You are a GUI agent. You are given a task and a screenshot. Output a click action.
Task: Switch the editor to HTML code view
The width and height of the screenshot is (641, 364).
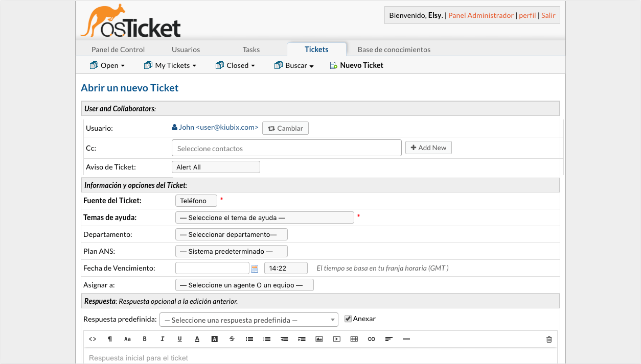tap(93, 339)
